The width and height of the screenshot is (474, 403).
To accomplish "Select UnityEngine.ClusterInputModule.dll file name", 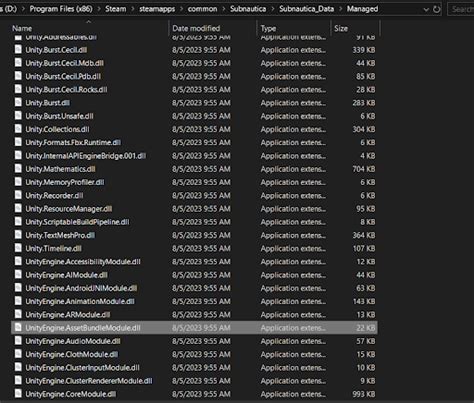I will point(83,368).
